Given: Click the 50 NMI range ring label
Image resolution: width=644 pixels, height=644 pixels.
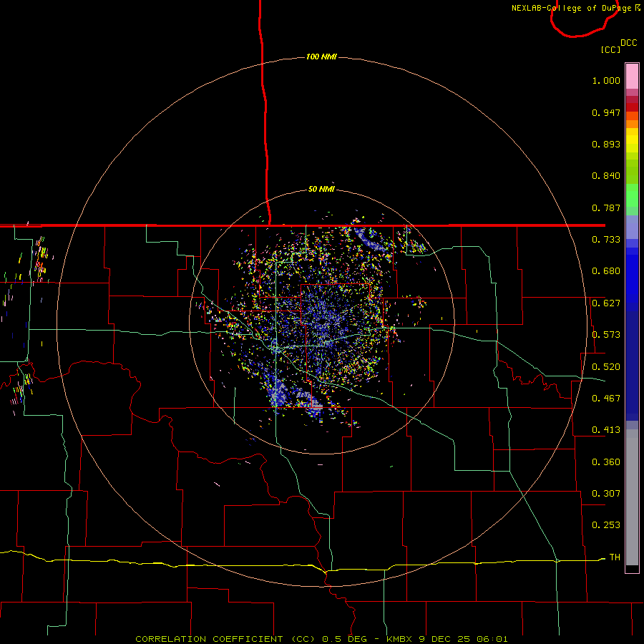Looking at the screenshot, I should pyautogui.click(x=321, y=189).
